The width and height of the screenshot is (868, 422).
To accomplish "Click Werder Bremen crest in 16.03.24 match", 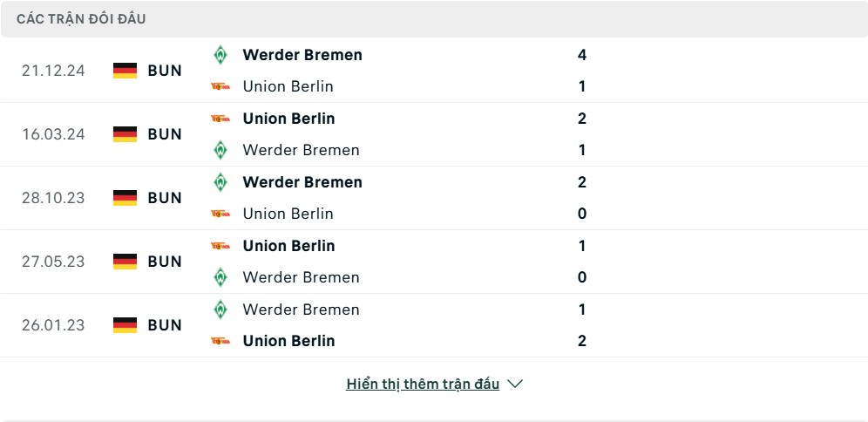I will click(x=220, y=150).
